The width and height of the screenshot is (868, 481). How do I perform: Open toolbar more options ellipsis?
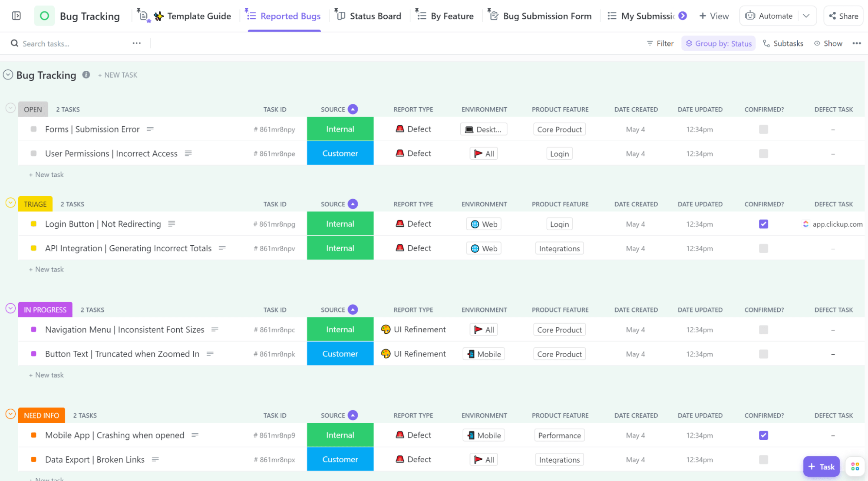click(856, 43)
